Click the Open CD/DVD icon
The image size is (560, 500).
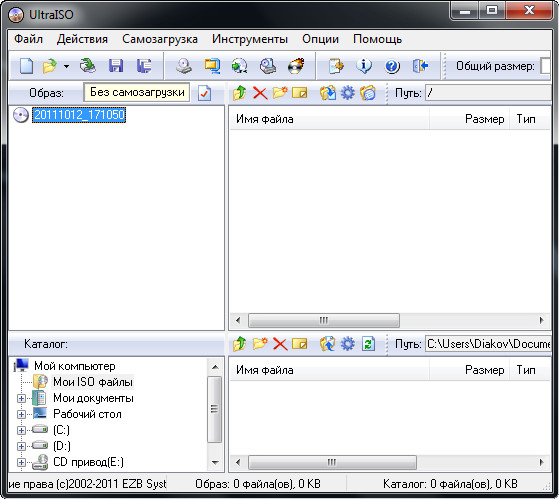[88, 66]
